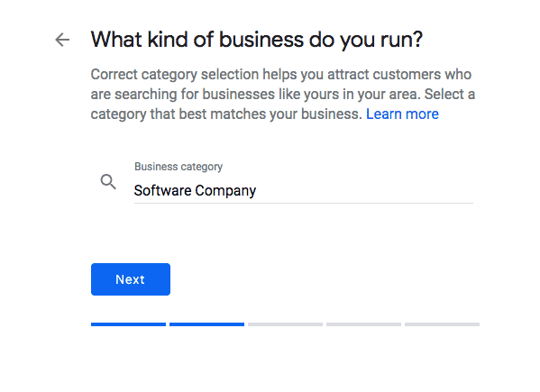Click the word Next on the button
Image resolution: width=540 pixels, height=392 pixels.
coord(130,279)
